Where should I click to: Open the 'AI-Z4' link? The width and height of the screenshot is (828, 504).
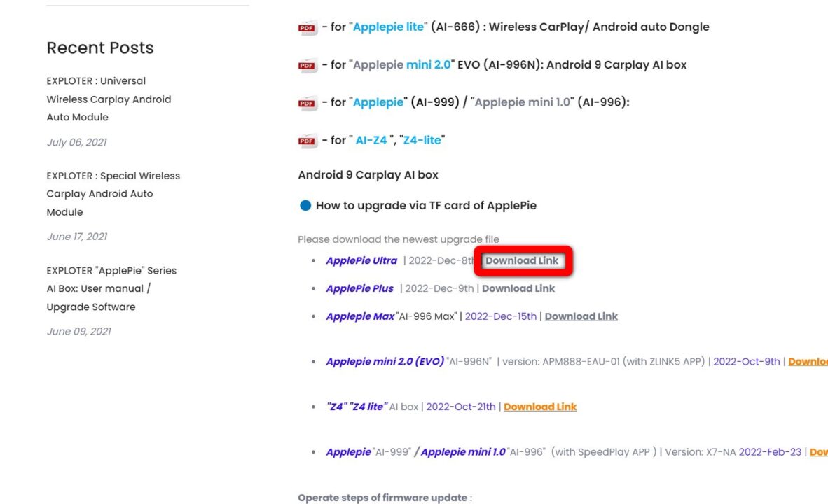point(371,141)
